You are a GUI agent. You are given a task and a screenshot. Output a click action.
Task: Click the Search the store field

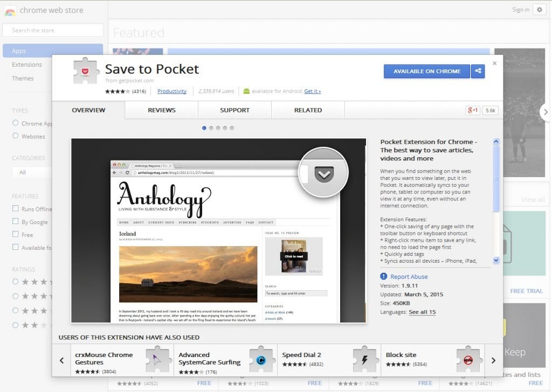coord(53,30)
